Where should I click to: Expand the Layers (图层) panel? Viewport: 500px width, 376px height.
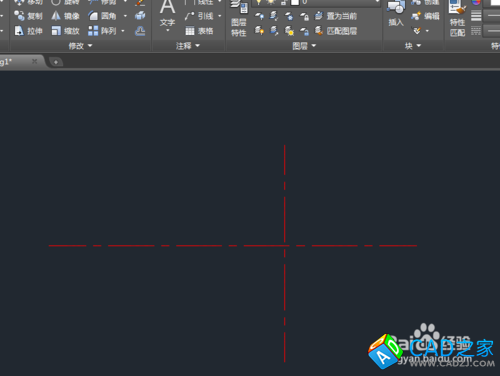[x=304, y=46]
